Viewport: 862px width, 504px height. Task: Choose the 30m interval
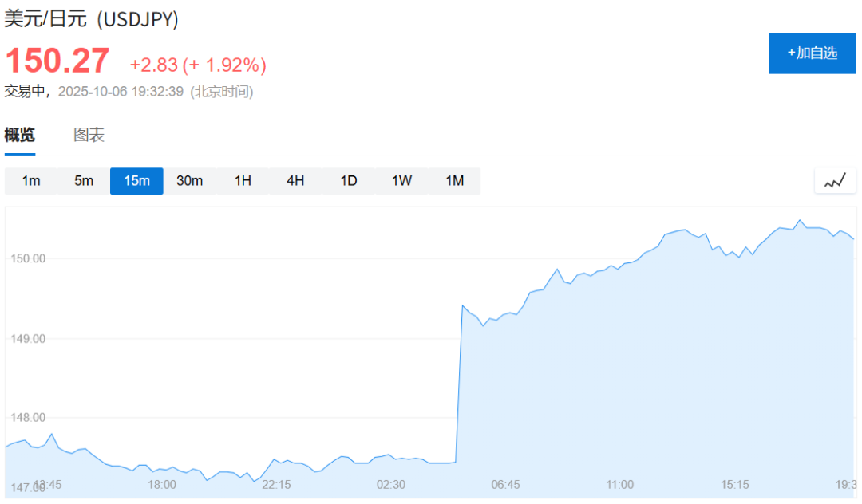coord(190,181)
